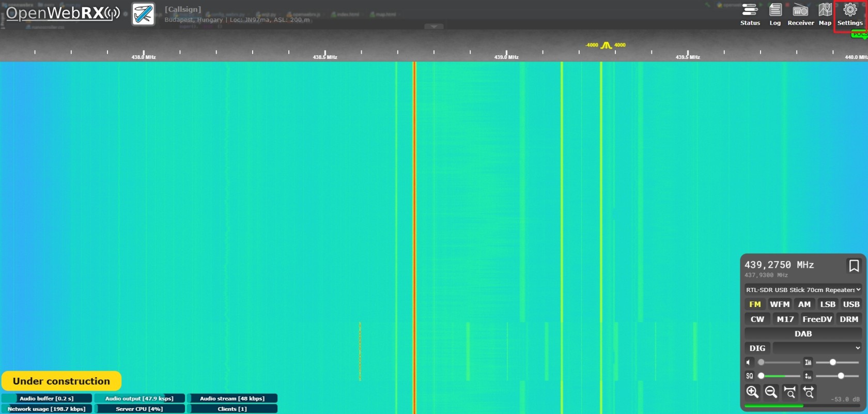Select CW demodulator mode
This screenshot has width=868, height=414.
757,319
